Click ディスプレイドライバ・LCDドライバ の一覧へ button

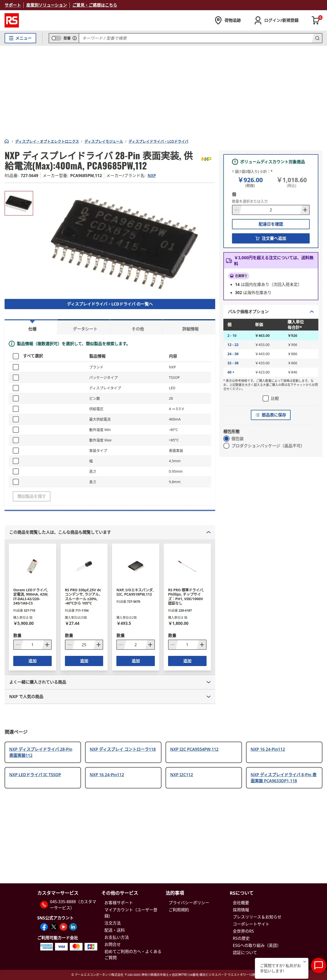tap(110, 304)
